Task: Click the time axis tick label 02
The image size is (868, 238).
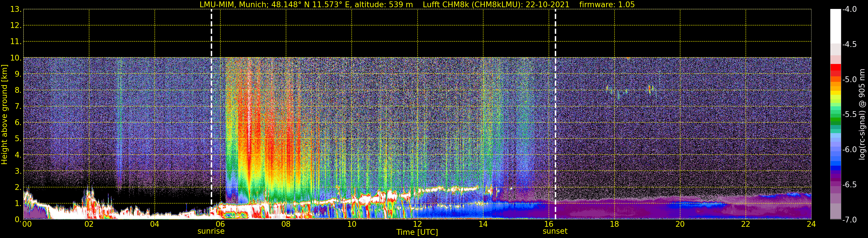Action: (89, 224)
